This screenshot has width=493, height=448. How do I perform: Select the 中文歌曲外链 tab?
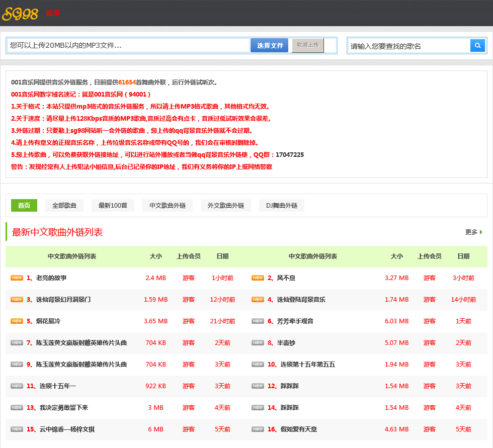tap(168, 206)
